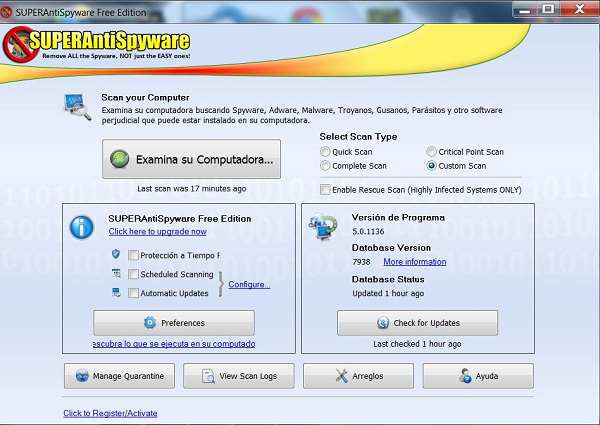Select the Custom Scan option

pyautogui.click(x=431, y=166)
